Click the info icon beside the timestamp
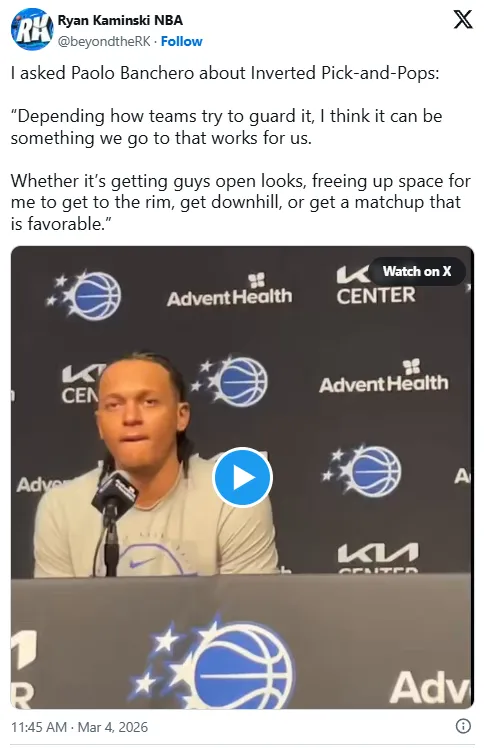This screenshot has height=748, width=484. [x=463, y=726]
